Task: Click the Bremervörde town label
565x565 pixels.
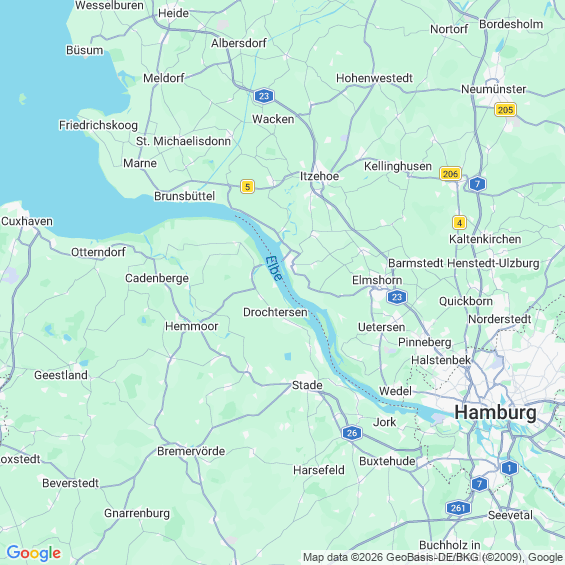Action: pyautogui.click(x=191, y=451)
